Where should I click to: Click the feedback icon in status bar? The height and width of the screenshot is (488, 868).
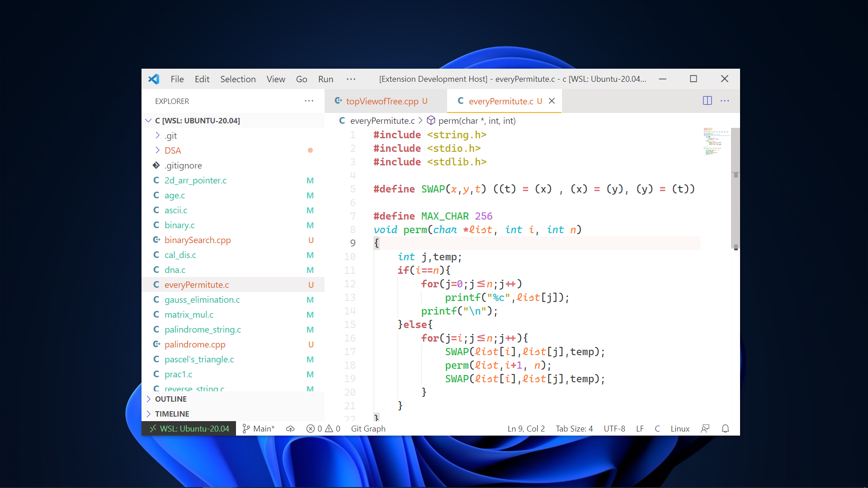pyautogui.click(x=705, y=428)
